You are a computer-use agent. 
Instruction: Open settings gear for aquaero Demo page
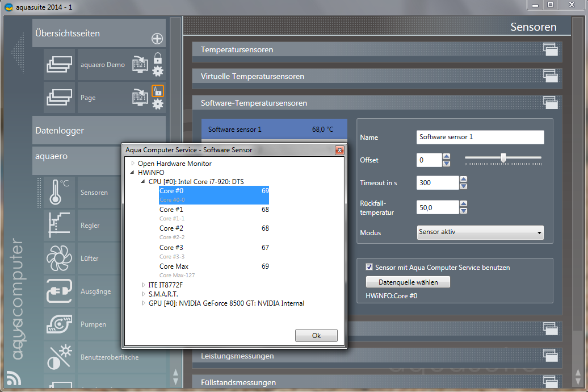point(157,71)
